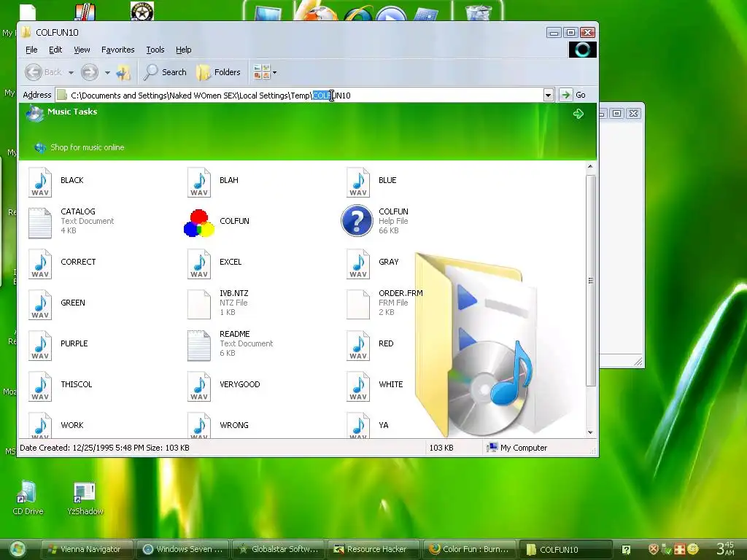Toggle the Folders pane button
The height and width of the screenshot is (560, 747).
pos(219,72)
